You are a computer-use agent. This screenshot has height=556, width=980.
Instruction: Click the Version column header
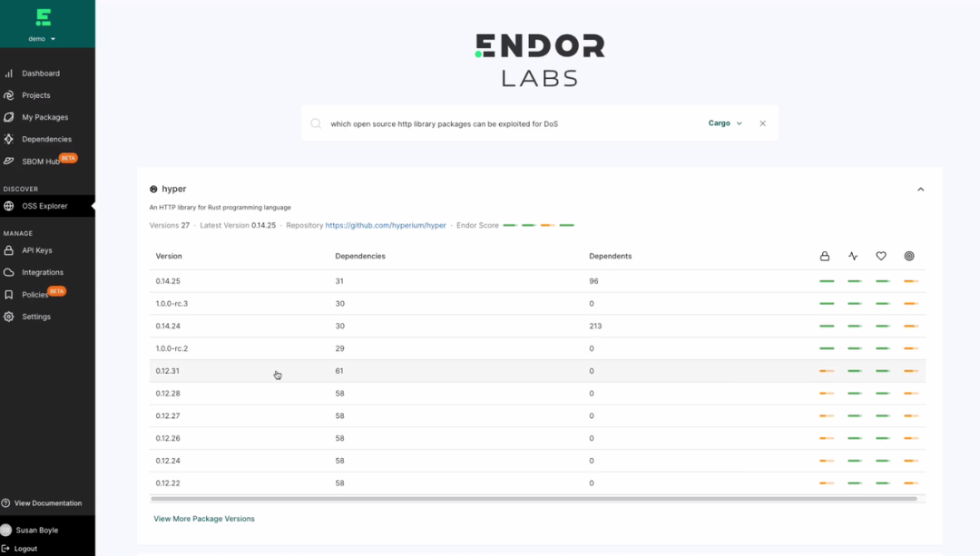click(169, 256)
